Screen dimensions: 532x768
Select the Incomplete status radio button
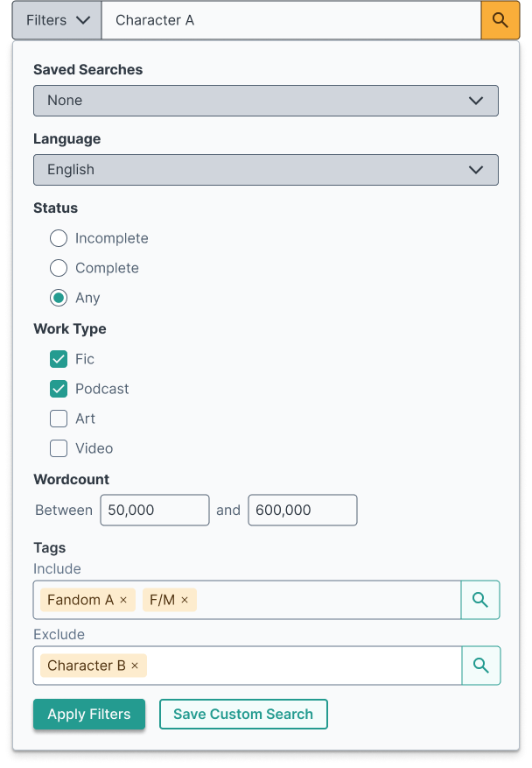tap(59, 238)
